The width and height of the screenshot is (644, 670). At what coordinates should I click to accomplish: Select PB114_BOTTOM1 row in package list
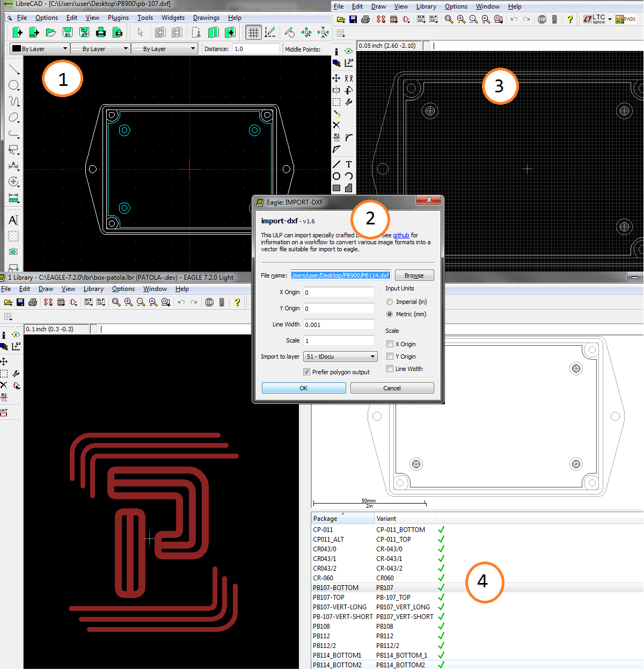(478, 656)
